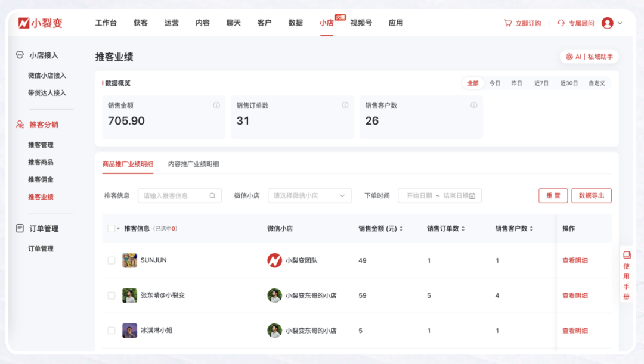This screenshot has width=644, height=364.
Task: Click 查看明细 link for SUNJUN
Action: point(575,260)
